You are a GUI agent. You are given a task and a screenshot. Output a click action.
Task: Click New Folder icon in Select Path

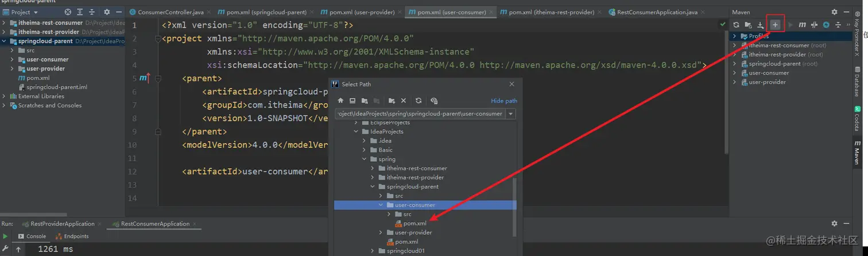pyautogui.click(x=392, y=100)
